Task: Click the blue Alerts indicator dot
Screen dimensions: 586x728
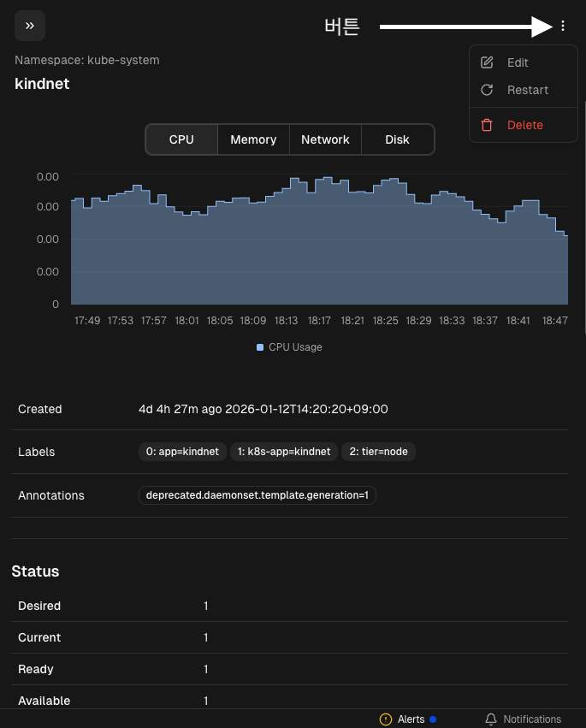Action: coord(433,719)
